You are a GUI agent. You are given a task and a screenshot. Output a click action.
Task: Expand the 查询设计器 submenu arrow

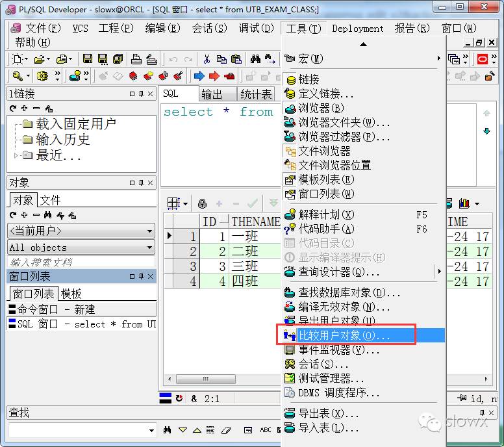[439, 271]
